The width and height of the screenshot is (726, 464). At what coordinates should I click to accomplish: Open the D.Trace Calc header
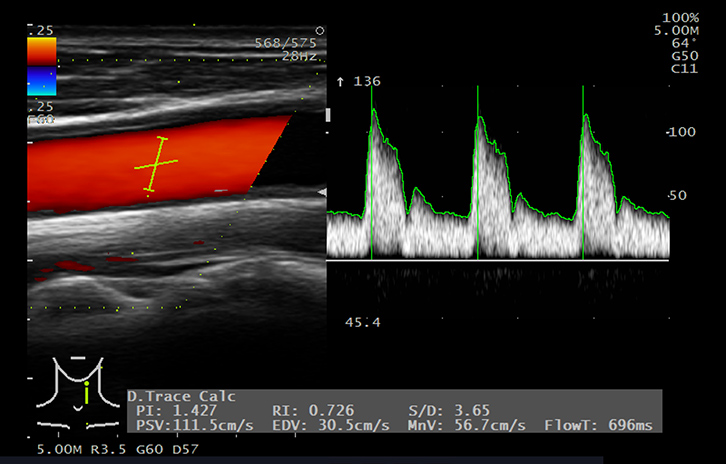(x=182, y=396)
